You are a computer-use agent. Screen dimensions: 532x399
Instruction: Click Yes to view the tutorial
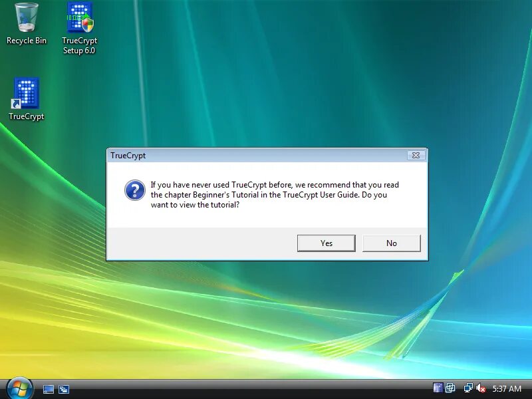click(326, 243)
